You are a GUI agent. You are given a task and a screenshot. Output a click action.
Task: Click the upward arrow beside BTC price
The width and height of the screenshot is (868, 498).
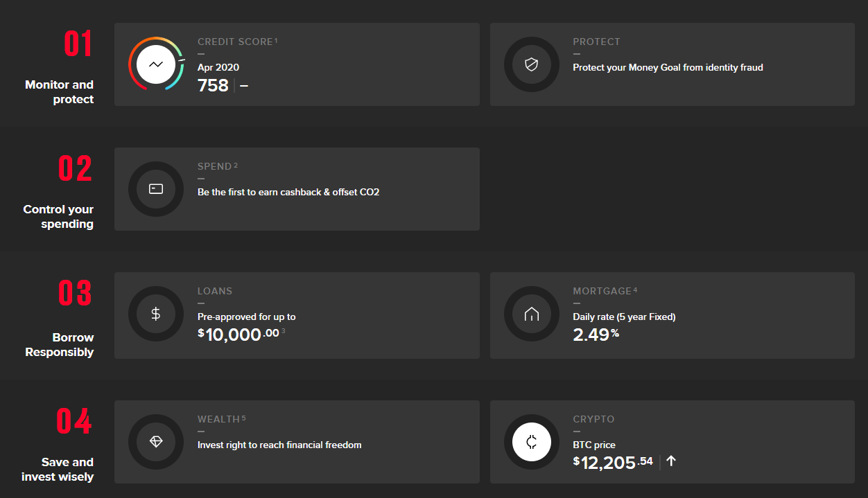coord(670,461)
